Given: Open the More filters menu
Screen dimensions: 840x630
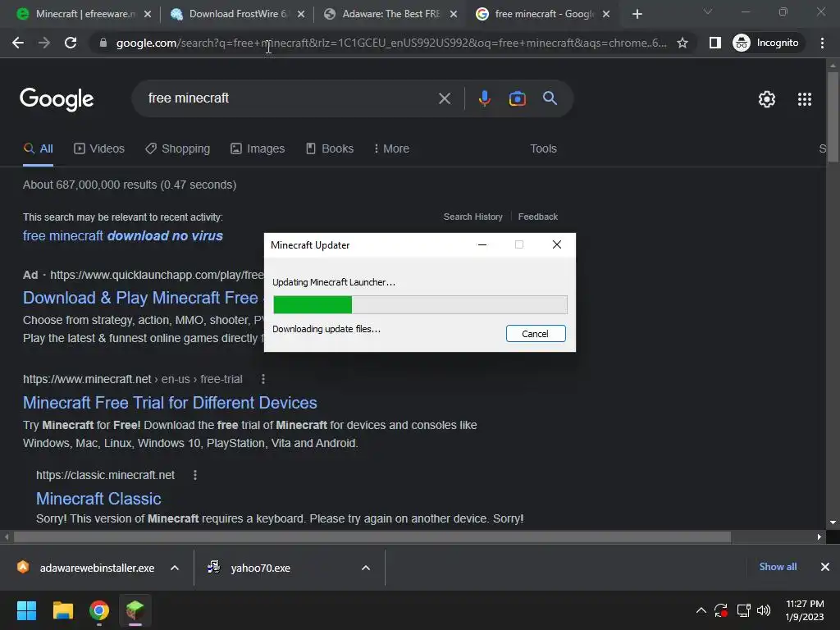Looking at the screenshot, I should (391, 149).
